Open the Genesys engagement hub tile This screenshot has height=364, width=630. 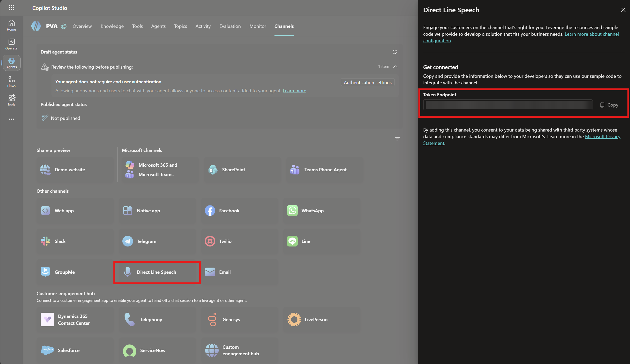(240, 320)
